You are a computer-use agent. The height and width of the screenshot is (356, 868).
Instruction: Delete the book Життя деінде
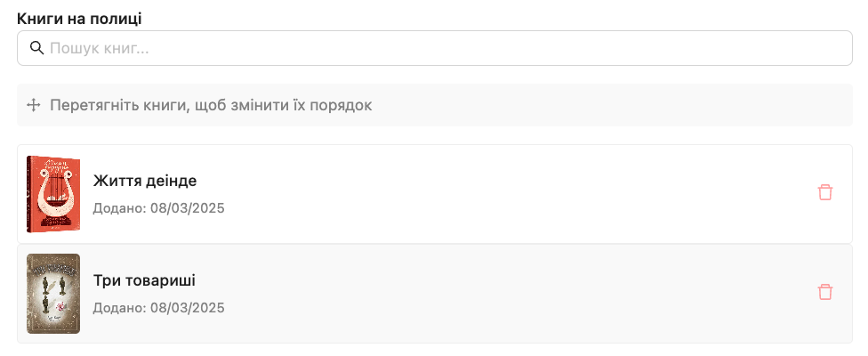tap(824, 192)
